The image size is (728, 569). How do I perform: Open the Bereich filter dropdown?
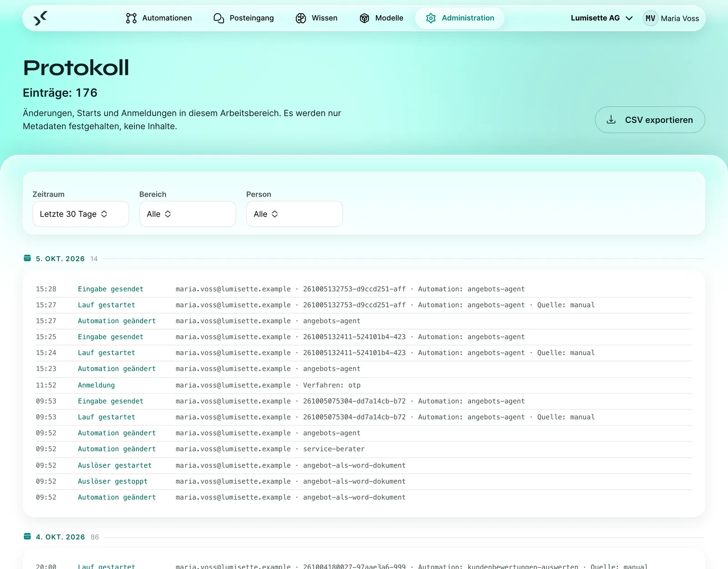[x=187, y=214]
